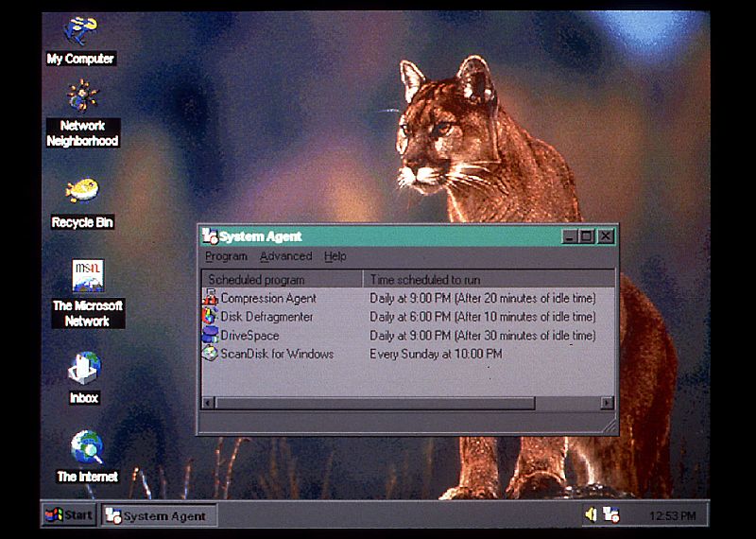Click The Microsoft Network icon label

[88, 313]
